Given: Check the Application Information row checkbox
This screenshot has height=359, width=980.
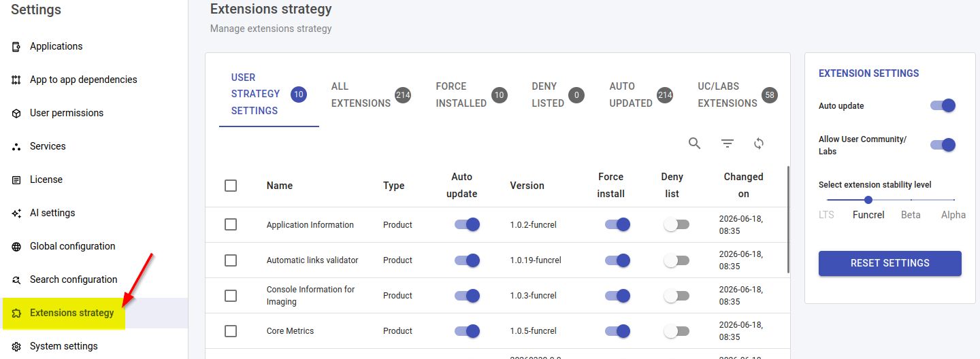Looking at the screenshot, I should [x=231, y=224].
